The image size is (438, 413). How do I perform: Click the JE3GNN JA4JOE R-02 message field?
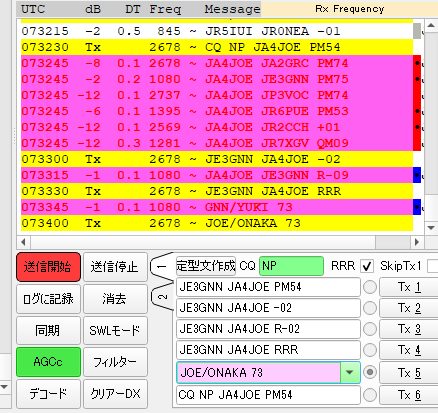(268, 329)
